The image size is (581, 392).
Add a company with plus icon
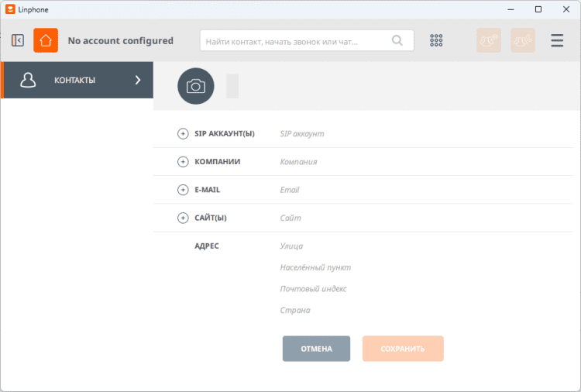[184, 162]
